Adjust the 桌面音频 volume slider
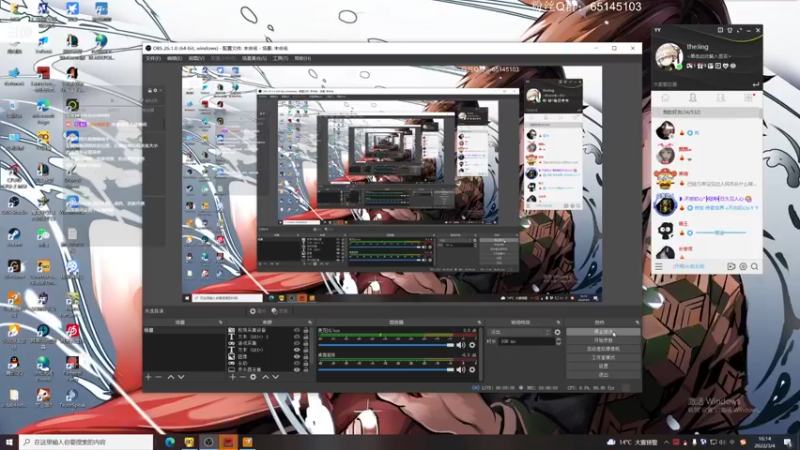Screen dimensions: 800x450 pyautogui.click(x=386, y=369)
